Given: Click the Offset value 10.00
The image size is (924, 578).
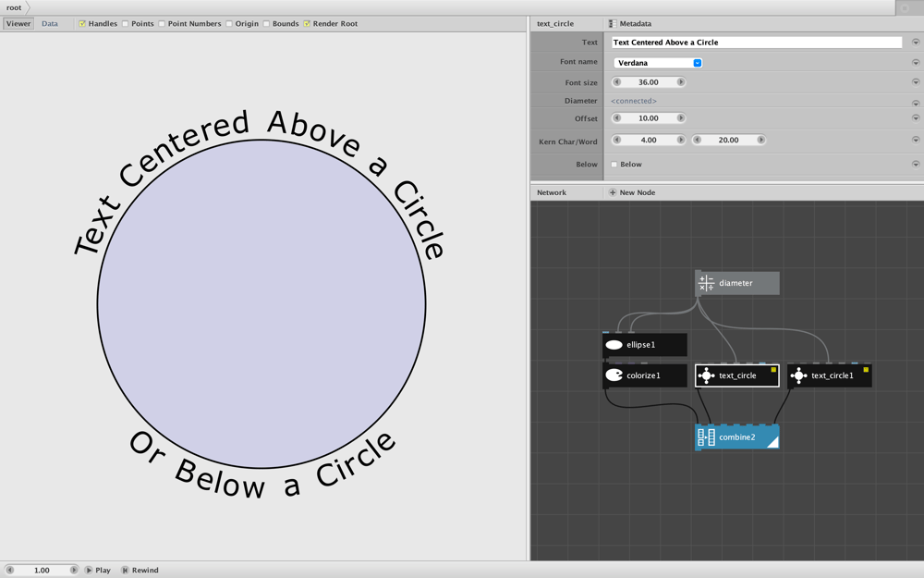Looking at the screenshot, I should pos(649,118).
